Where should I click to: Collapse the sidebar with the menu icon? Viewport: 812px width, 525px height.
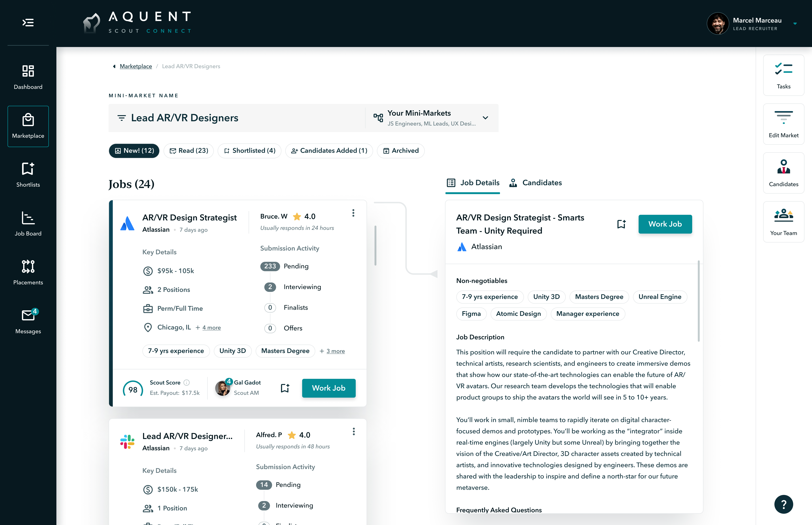pos(28,23)
